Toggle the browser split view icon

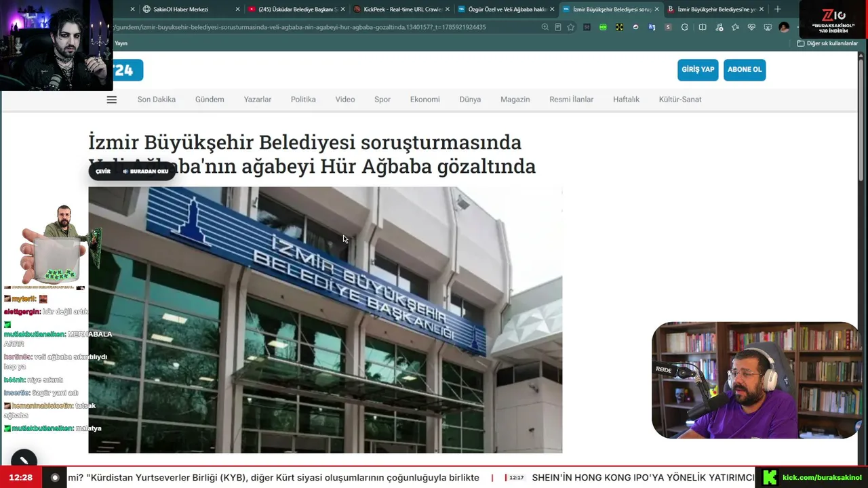point(703,27)
